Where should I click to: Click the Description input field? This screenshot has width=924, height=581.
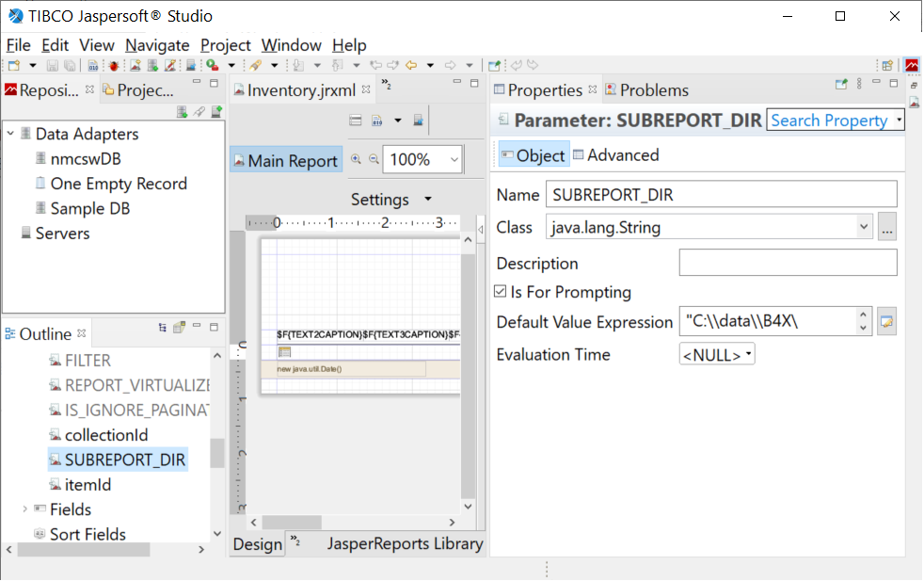(x=788, y=264)
